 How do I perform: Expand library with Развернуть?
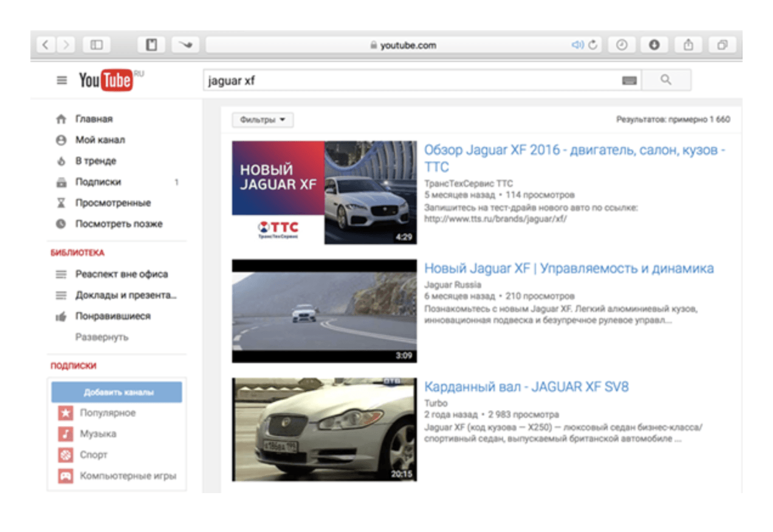101,337
